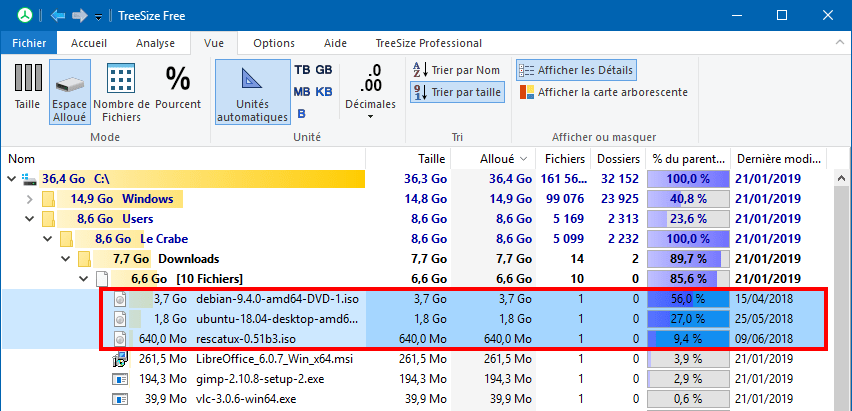Click the ubuntu ISO disc icon

[120, 319]
